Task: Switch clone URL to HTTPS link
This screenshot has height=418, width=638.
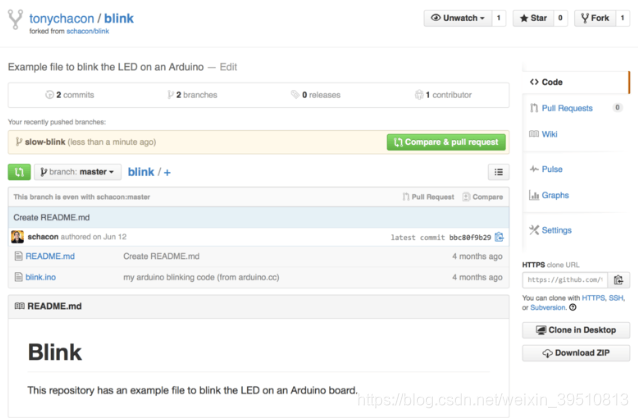Action: 594,298
